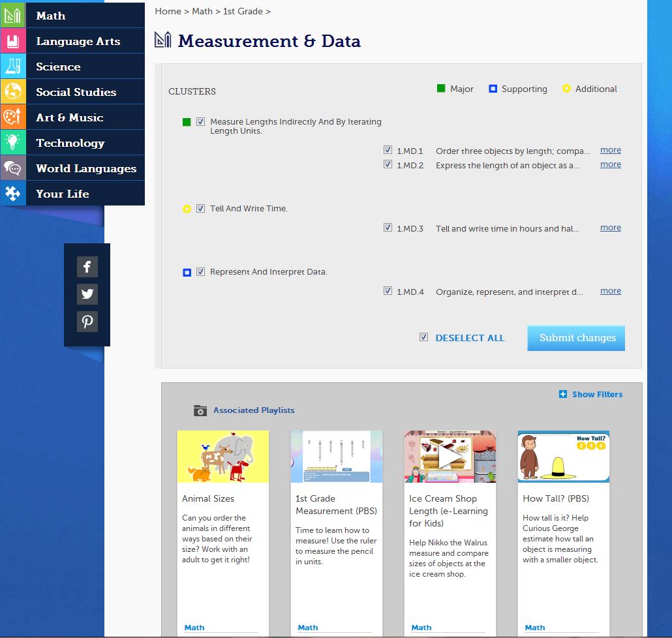The width and height of the screenshot is (672, 638).
Task: Open the How Tall? (PBS) thumbnail
Action: pos(564,457)
